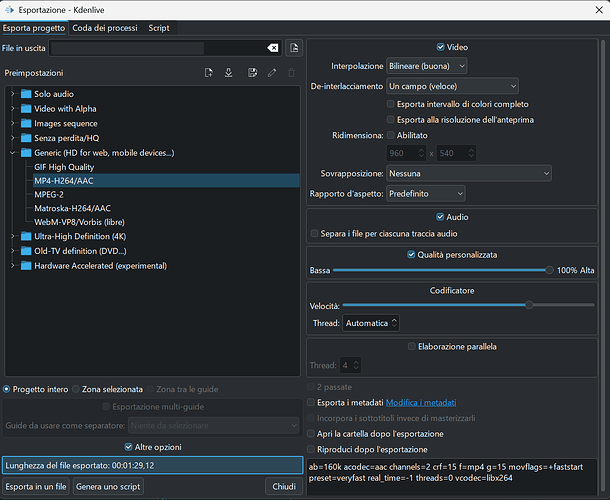Image resolution: width=610 pixels, height=500 pixels.
Task: Clear the output file field
Action: (x=273, y=48)
